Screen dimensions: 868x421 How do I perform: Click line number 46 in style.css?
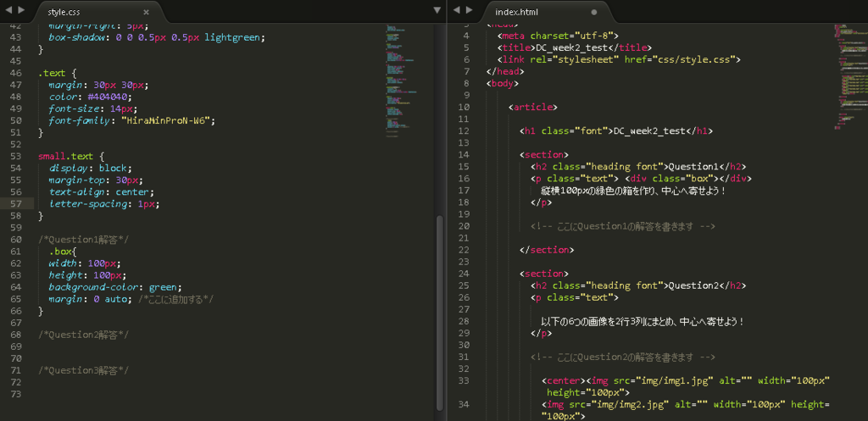click(x=15, y=73)
